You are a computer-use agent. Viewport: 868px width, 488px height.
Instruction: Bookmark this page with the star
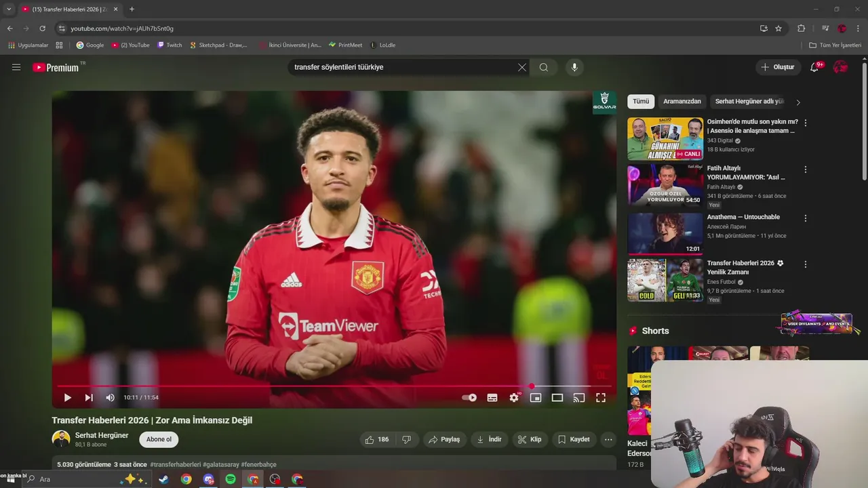coord(778,28)
